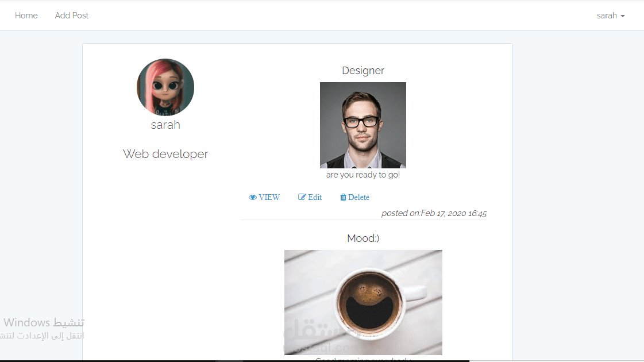The height and width of the screenshot is (362, 644).
Task: Click the Edit link text
Action: [x=315, y=197]
